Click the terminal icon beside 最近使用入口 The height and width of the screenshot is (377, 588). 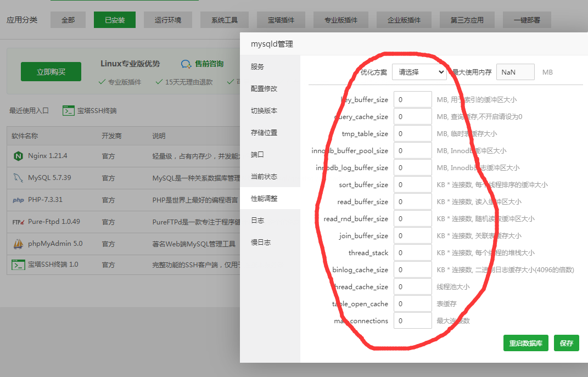68,110
